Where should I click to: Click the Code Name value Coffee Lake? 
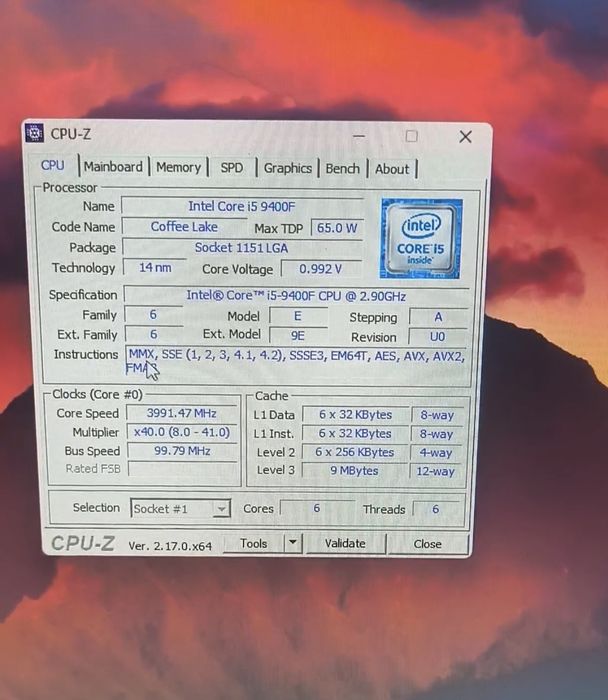coord(184,227)
